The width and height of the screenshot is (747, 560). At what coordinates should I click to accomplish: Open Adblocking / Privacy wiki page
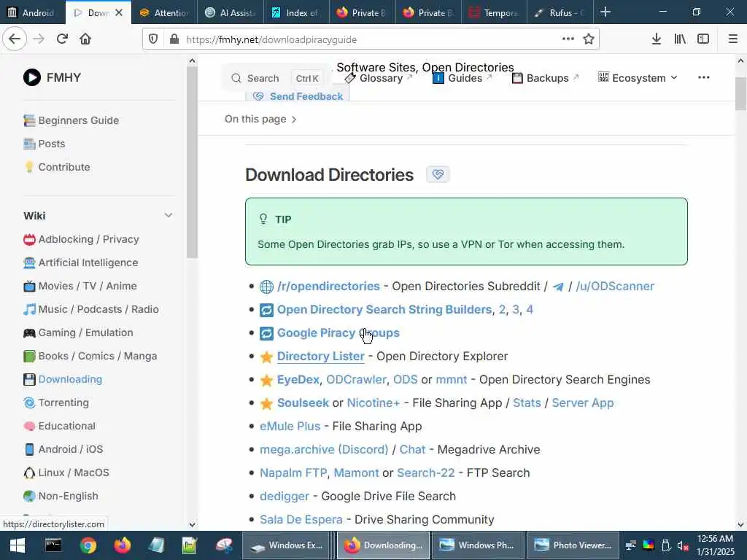(82, 239)
